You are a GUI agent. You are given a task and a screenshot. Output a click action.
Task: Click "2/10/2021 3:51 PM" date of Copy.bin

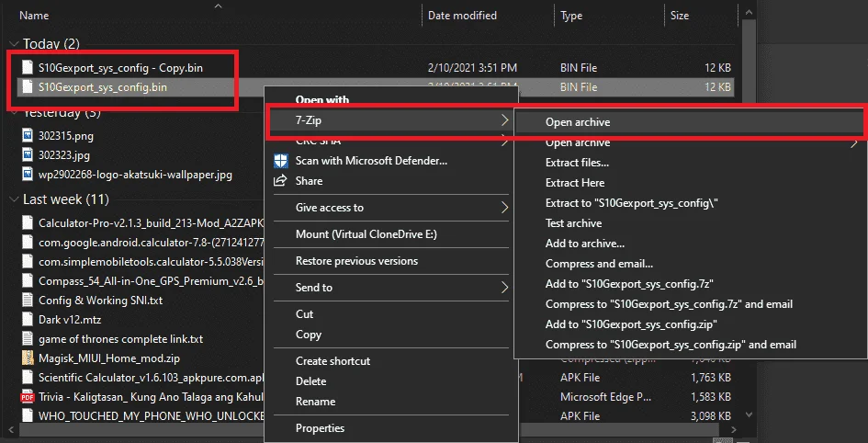click(x=472, y=68)
